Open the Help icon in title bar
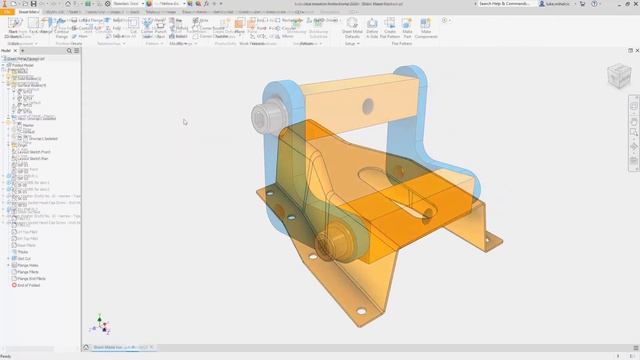Screen dimensions: 640x360 594,4
